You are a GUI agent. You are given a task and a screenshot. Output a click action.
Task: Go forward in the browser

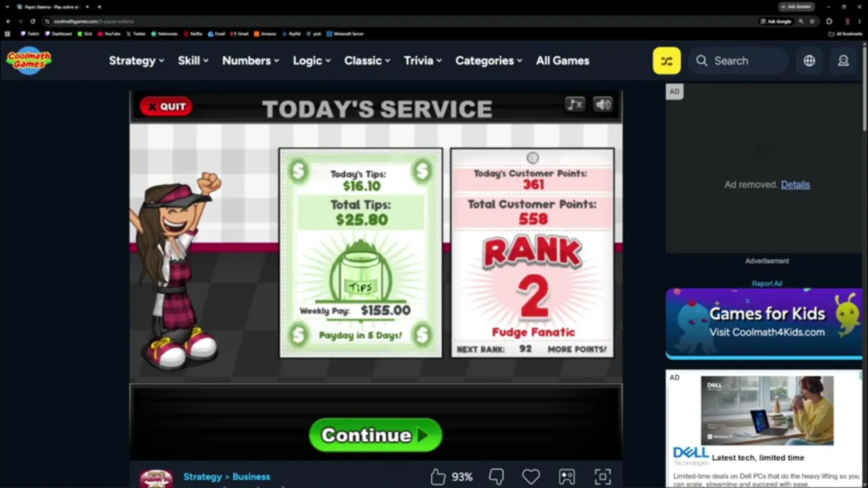tap(20, 21)
